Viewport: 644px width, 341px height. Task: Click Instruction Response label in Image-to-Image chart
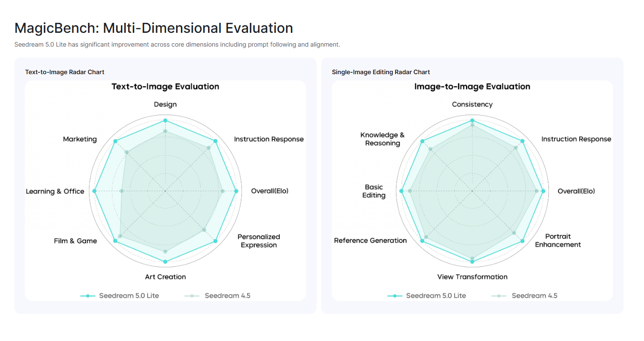point(576,139)
